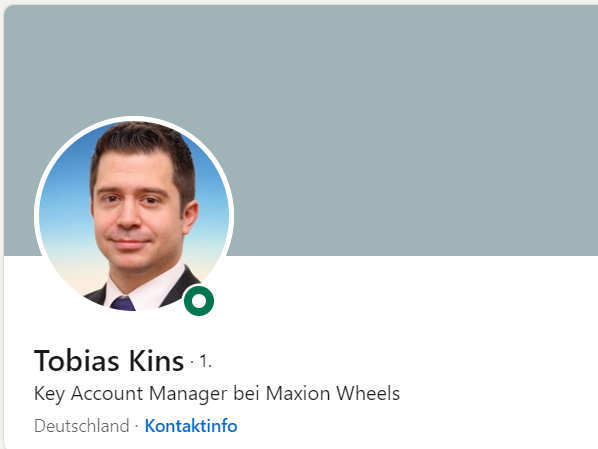Click the word bei in the headline
Image resolution: width=598 pixels, height=449 pixels.
[247, 393]
